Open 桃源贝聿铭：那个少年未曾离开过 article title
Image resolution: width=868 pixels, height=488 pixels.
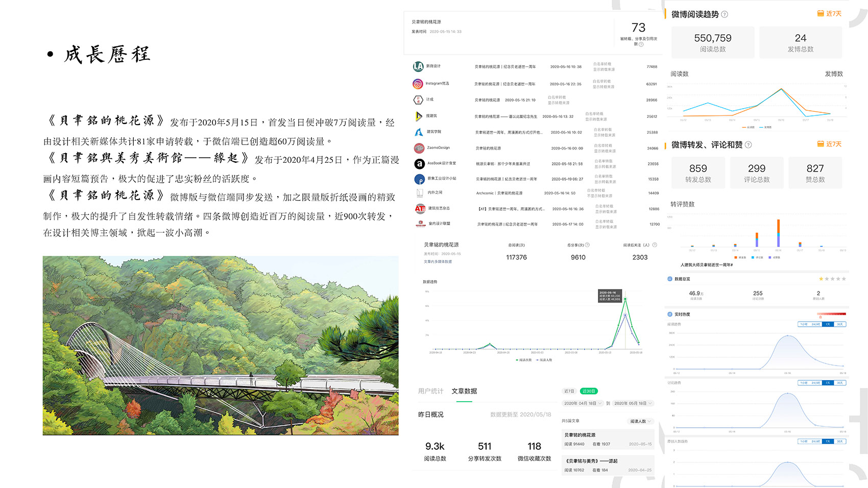click(503, 164)
